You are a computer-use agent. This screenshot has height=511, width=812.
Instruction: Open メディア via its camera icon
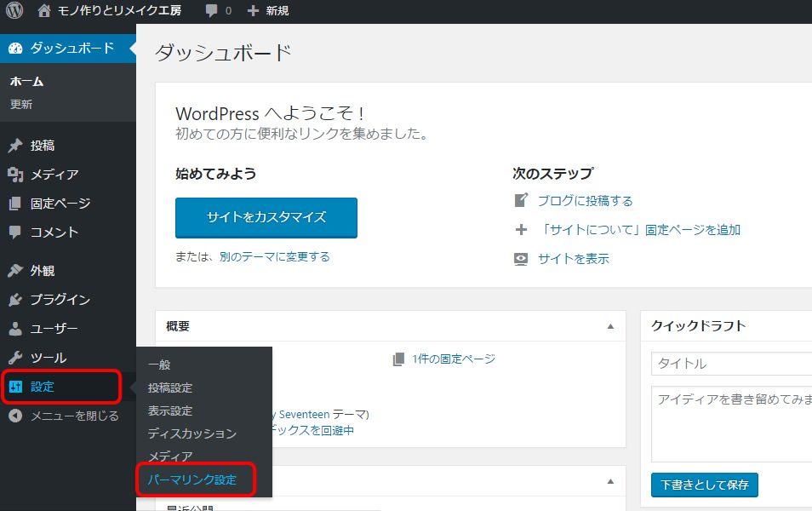[17, 174]
